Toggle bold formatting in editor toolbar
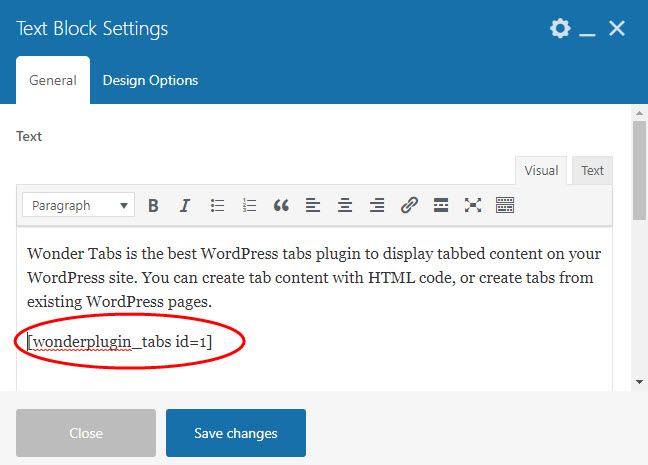 click(x=153, y=205)
